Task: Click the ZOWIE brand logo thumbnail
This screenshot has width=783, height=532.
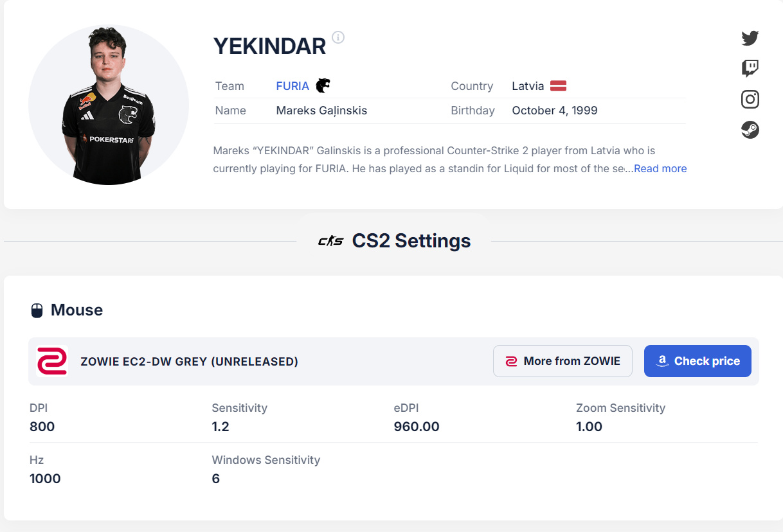Action: click(x=52, y=361)
